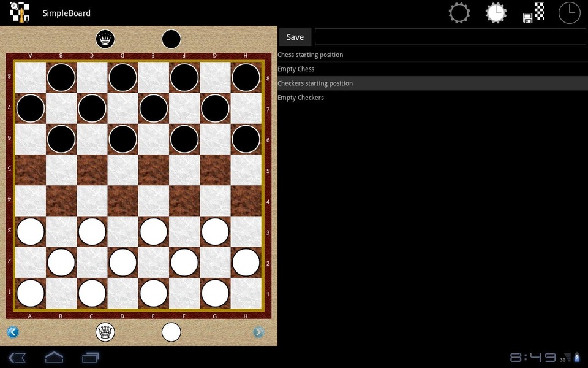Open the settings gear icon
This screenshot has height=368, width=588.
click(459, 13)
